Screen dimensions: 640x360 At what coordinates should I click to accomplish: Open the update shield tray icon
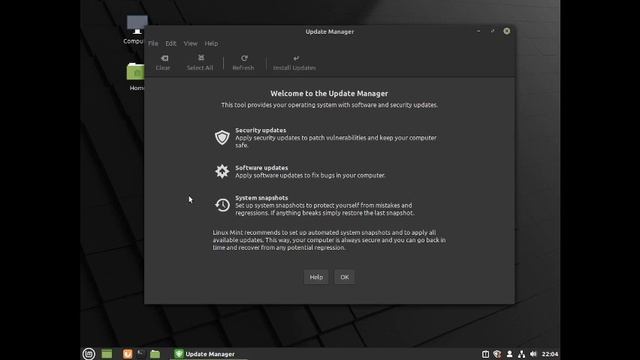497,354
